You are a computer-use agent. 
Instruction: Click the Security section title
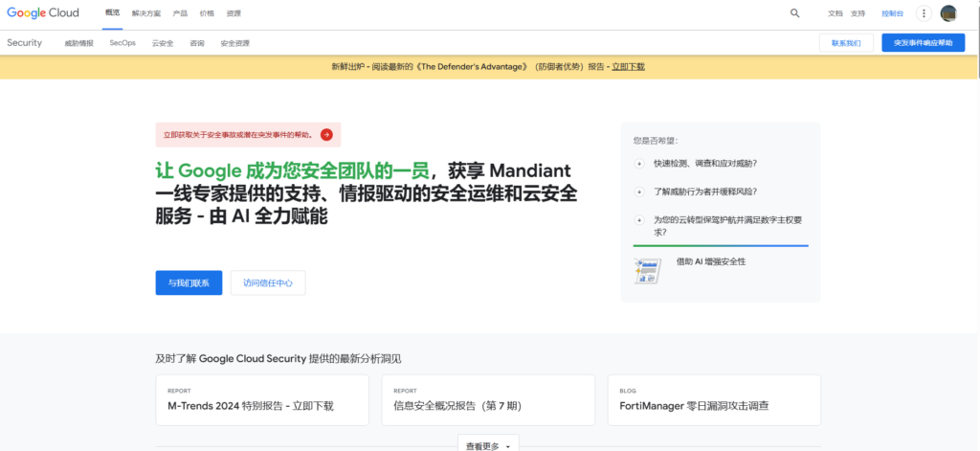tap(24, 43)
